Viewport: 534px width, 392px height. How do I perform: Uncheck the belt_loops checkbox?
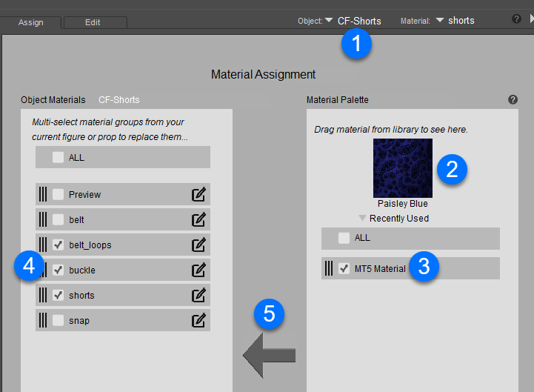pyautogui.click(x=58, y=245)
